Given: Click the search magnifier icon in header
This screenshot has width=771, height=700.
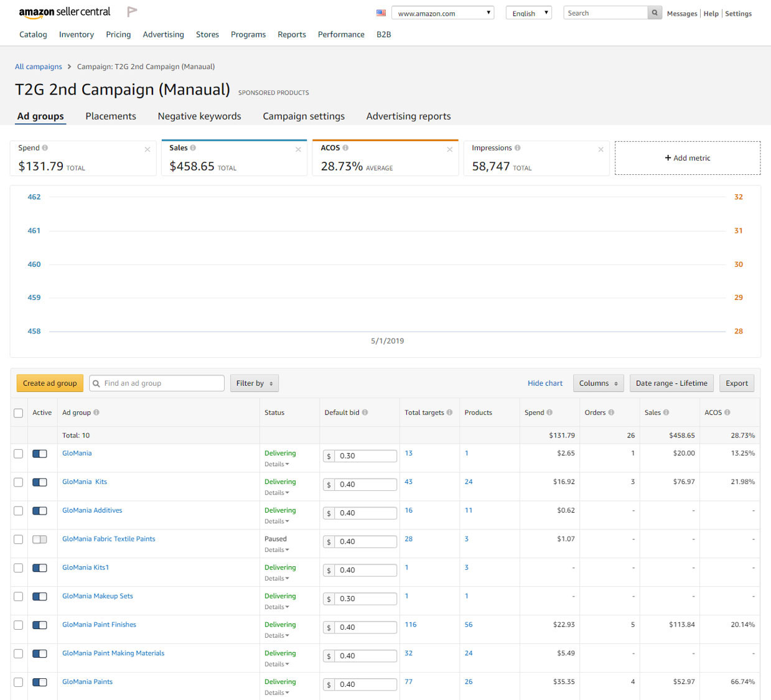Looking at the screenshot, I should [x=655, y=13].
